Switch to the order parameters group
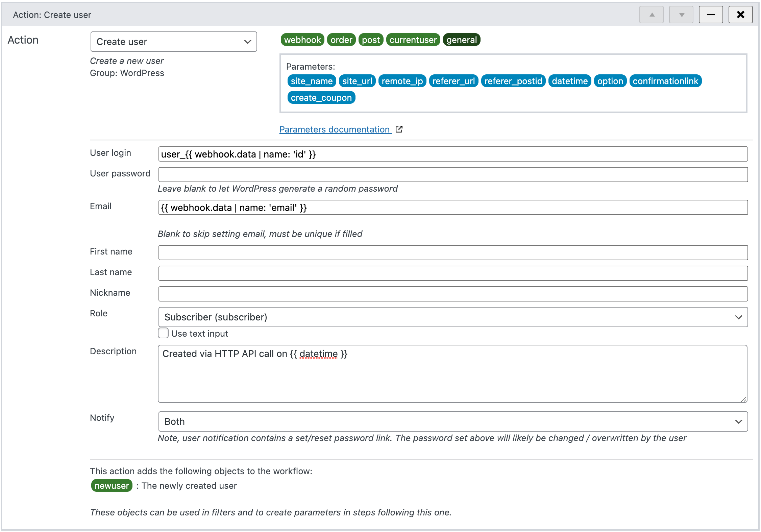This screenshot has height=532, width=761. pos(341,40)
